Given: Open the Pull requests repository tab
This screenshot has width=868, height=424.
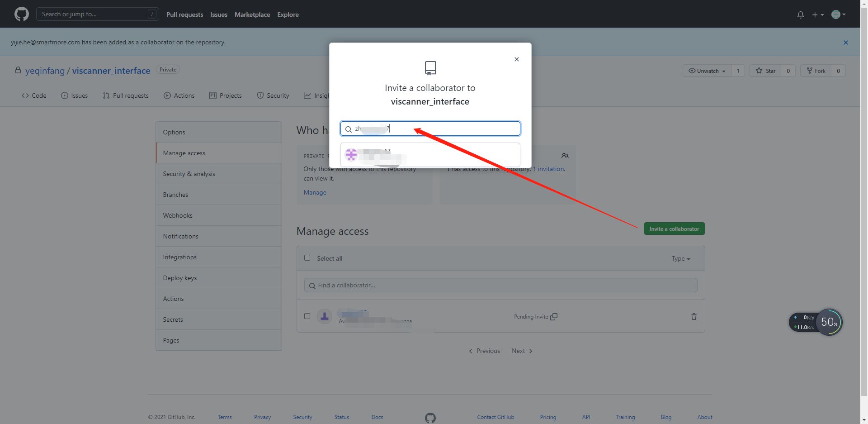Looking at the screenshot, I should click(126, 95).
